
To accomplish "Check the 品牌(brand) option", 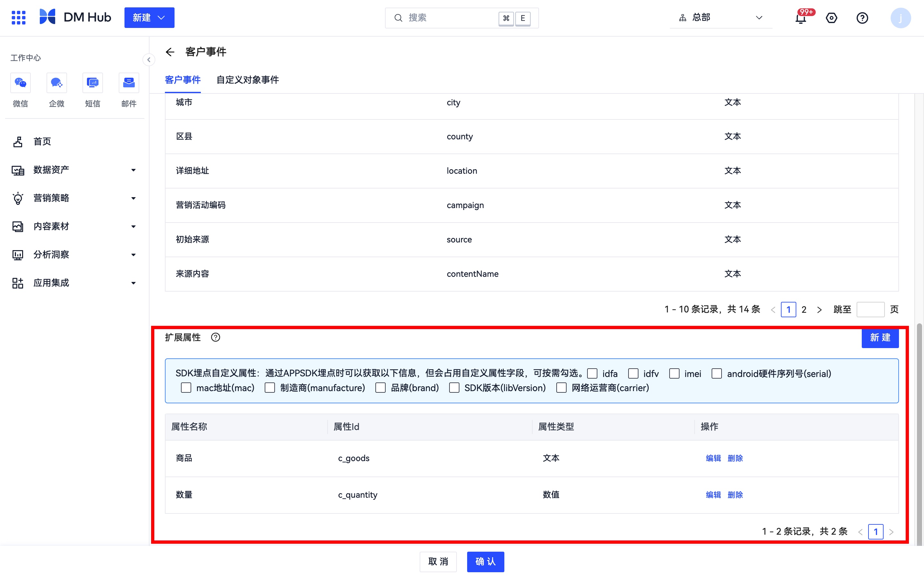I will click(x=380, y=388).
